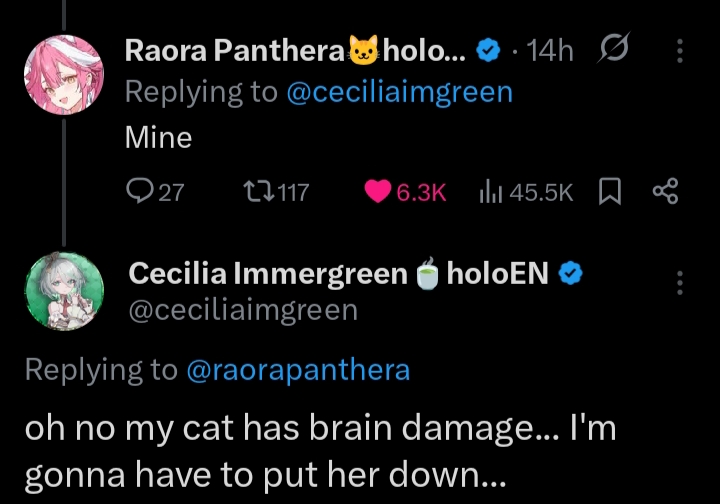Open more options on Cecilia's post

[x=681, y=282]
